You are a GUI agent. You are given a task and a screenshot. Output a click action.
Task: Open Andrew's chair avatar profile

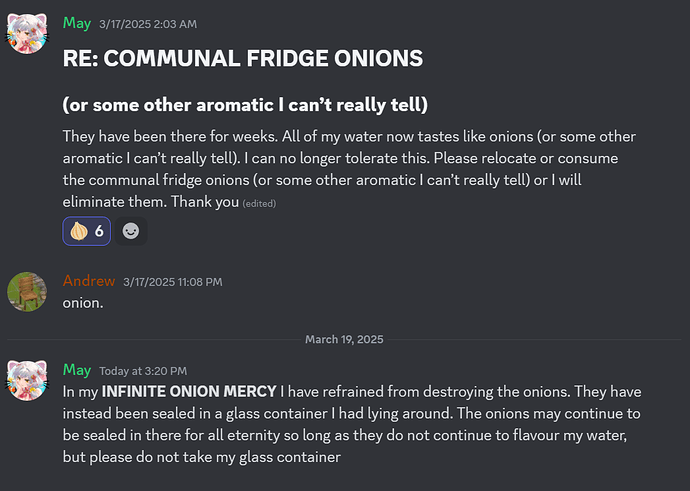click(x=27, y=292)
